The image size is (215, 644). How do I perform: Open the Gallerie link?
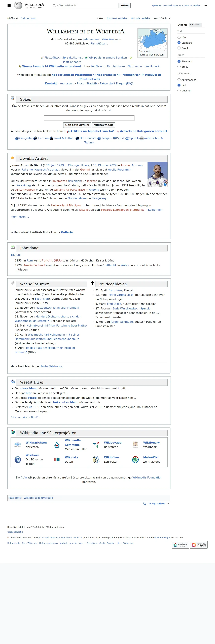(67, 232)
